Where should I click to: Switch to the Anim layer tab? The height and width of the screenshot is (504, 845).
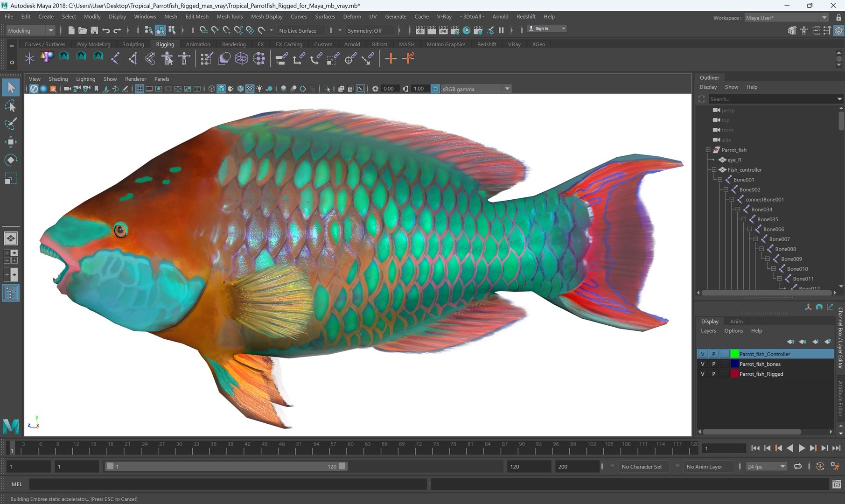(x=736, y=321)
